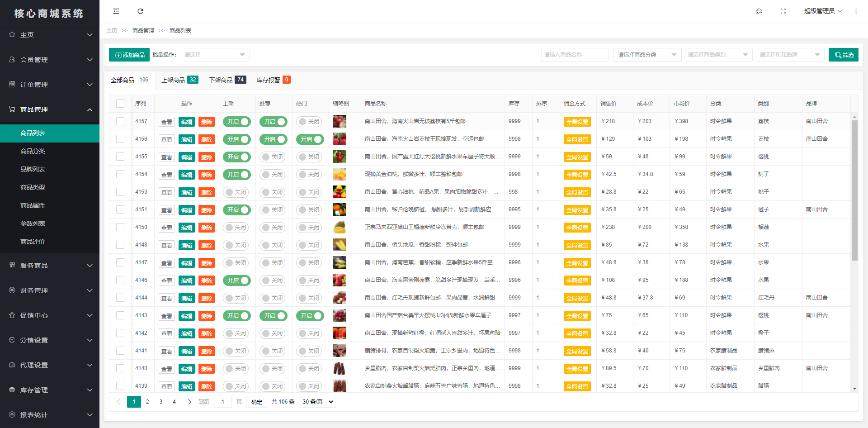
Task: Open thumbnail of product 4150 durian
Action: (340, 227)
